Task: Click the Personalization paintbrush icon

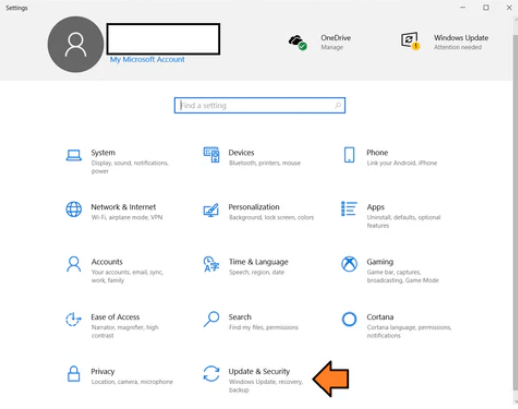Action: coord(211,210)
